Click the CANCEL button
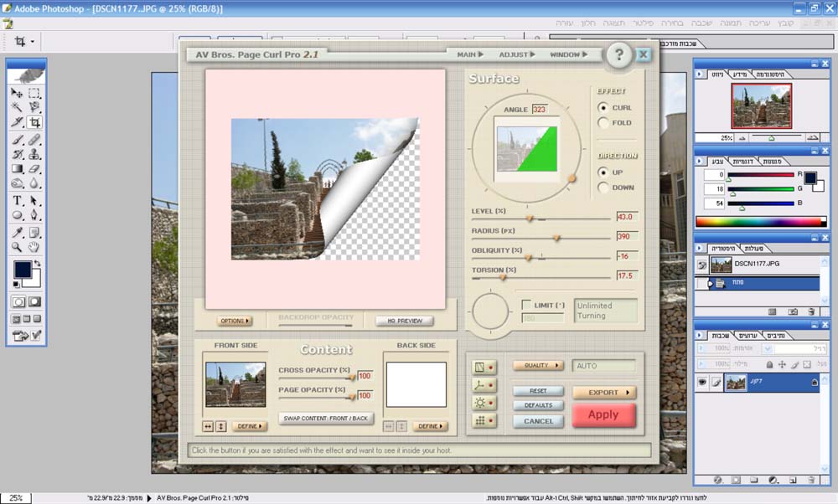This screenshot has height=504, width=838. 538,421
